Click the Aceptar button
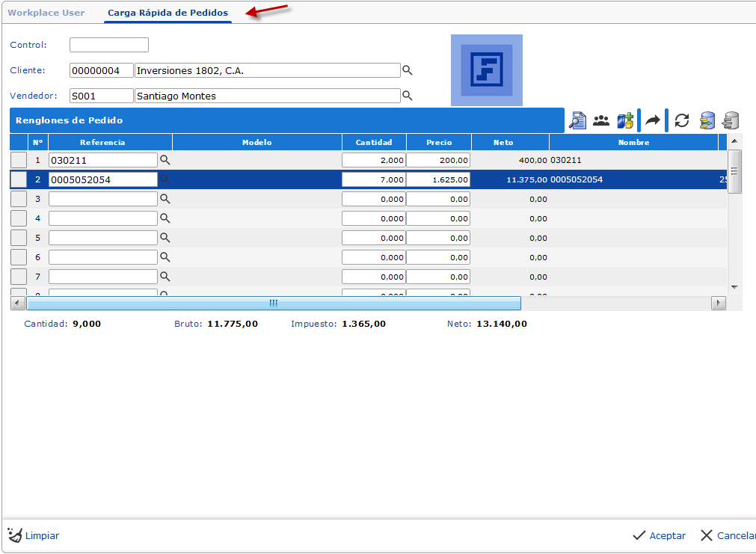The height and width of the screenshot is (554, 756). 659,535
